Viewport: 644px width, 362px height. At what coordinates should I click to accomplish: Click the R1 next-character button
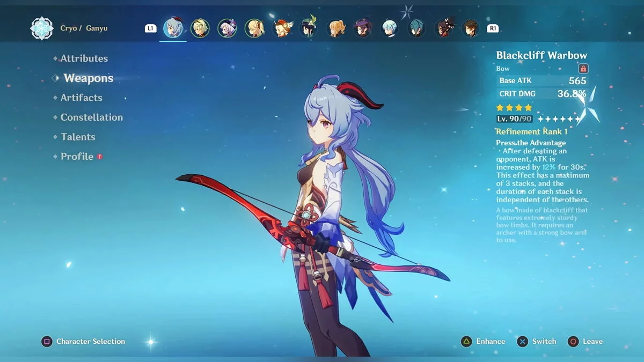(x=493, y=28)
